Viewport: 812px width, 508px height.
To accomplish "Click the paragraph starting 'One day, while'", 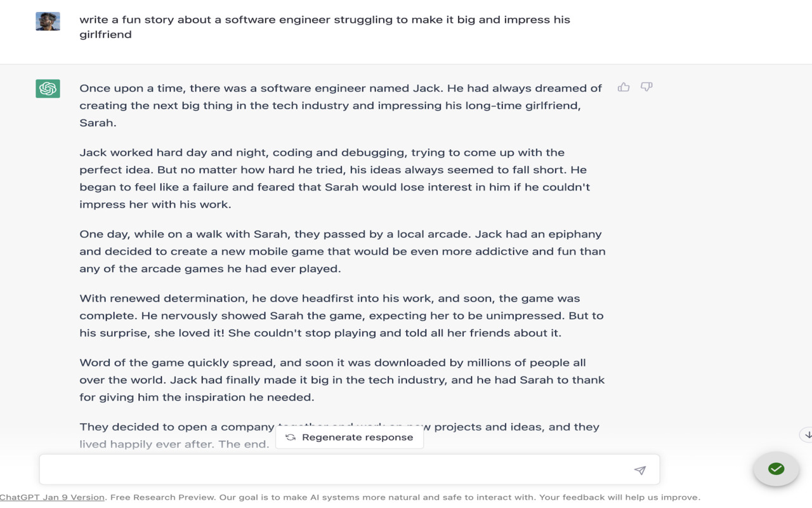I will (342, 251).
